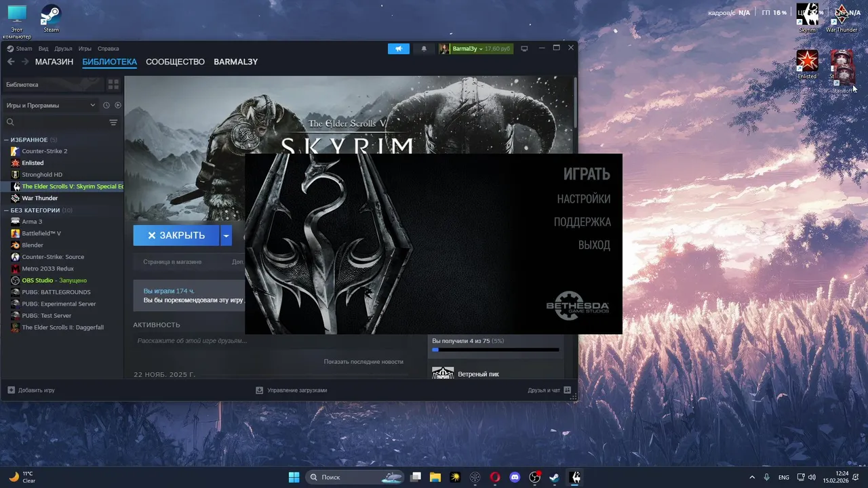868x488 pixels.
Task: Open the BARMAL3Y profile tab
Action: click(236, 62)
